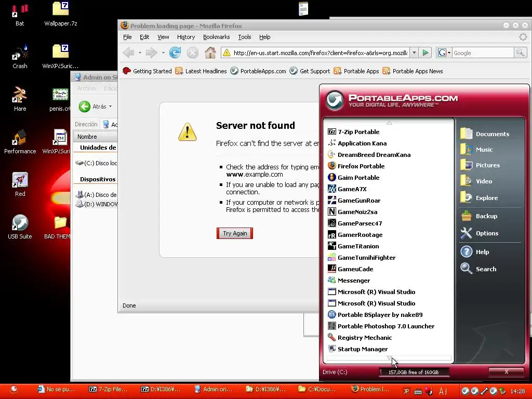The image size is (532, 399).
Task: Click the drive free space bar in PortableApps
Action: coord(414,372)
